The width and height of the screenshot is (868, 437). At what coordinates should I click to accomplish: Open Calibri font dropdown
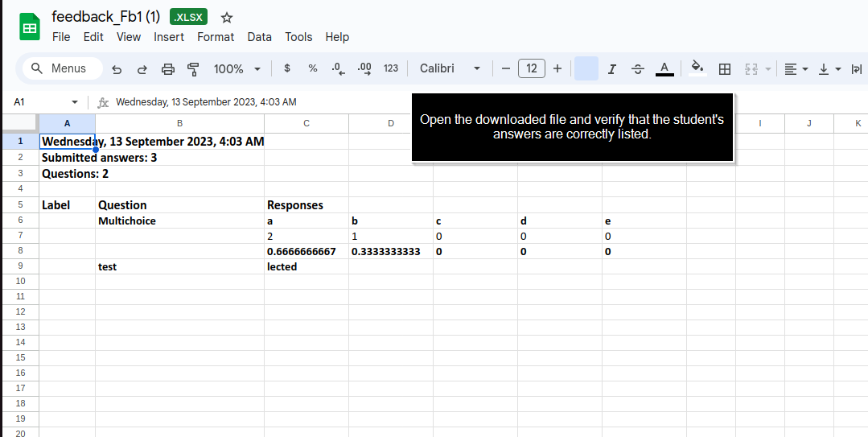pyautogui.click(x=450, y=68)
